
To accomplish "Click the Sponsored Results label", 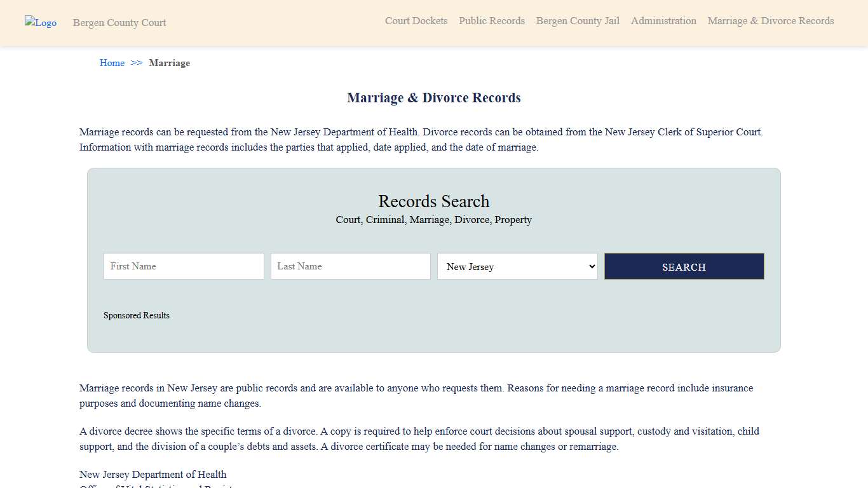I will [137, 315].
